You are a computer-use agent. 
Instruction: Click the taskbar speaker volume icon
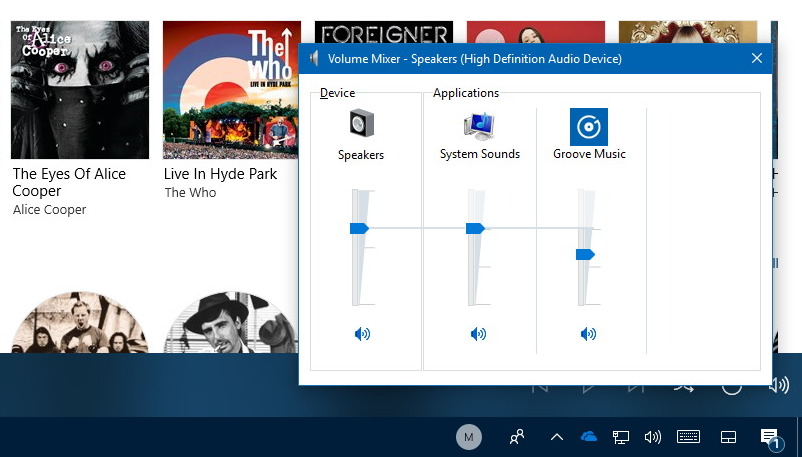click(653, 437)
